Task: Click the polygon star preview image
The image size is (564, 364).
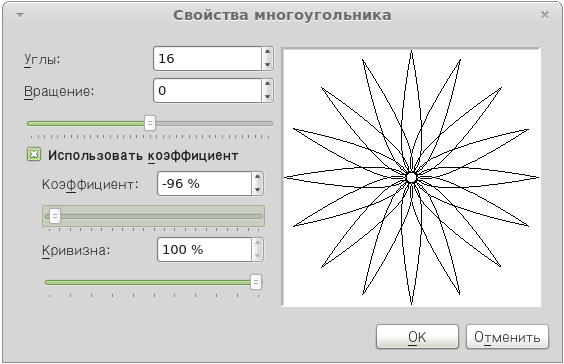Action: click(411, 177)
